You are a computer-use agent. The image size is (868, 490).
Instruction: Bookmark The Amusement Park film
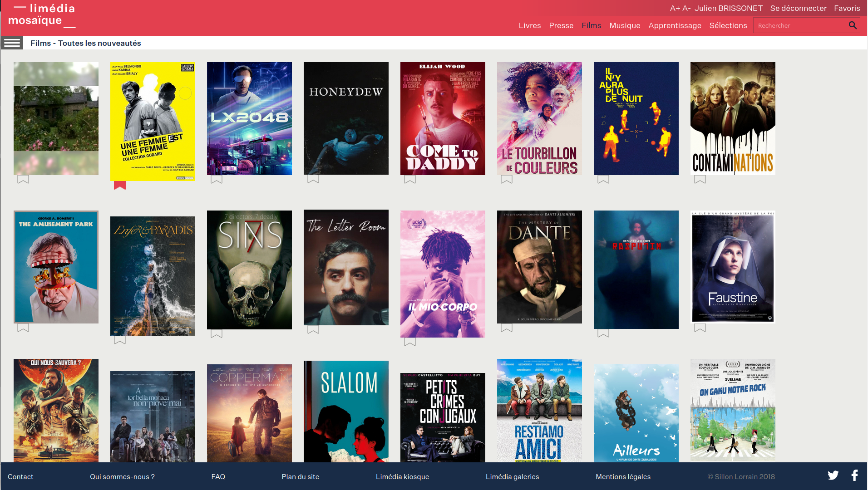[x=23, y=328]
